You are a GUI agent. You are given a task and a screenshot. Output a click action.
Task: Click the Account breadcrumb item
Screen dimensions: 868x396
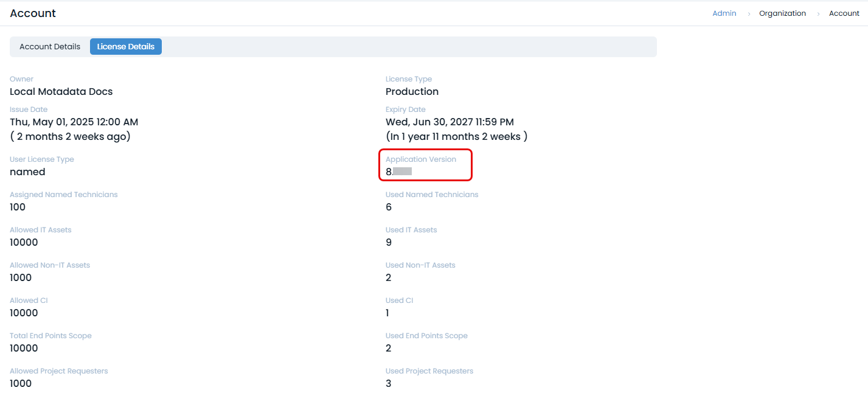pos(844,13)
